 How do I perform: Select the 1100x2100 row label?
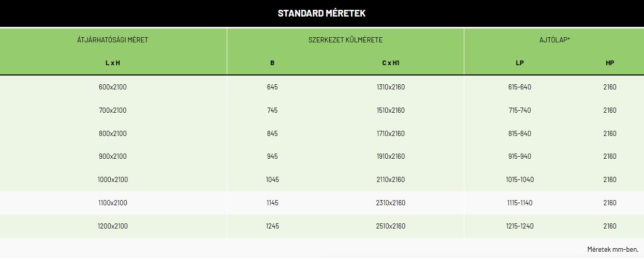pyautogui.click(x=113, y=203)
